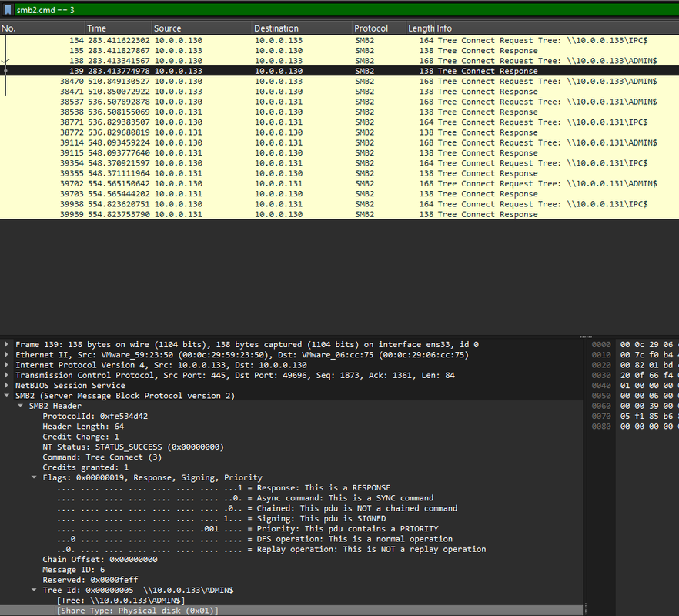Sort by the Length column header

(x=420, y=28)
